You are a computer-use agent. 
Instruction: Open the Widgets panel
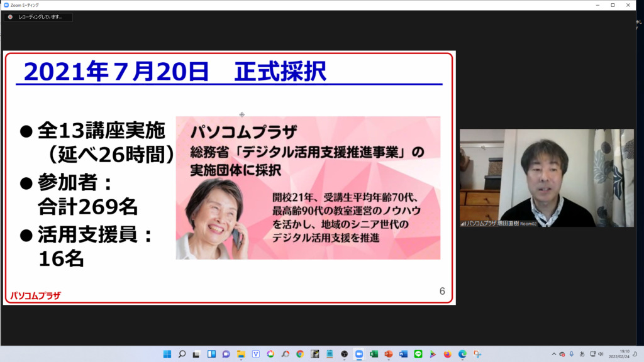pos(211,354)
